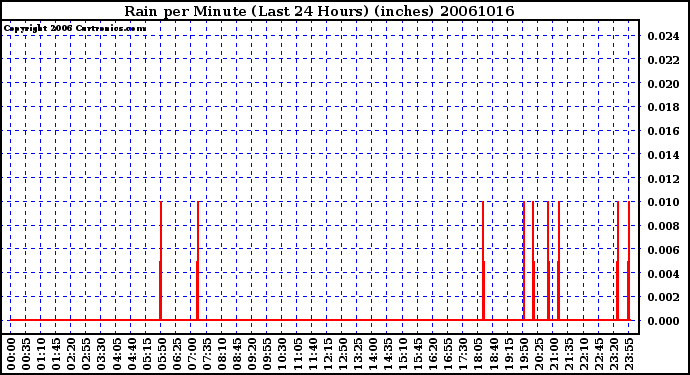This screenshot has height=375, width=690.
Task: Click the chart title 'Rain per Minute (Last 24 Hours)'
Action: (x=246, y=11)
